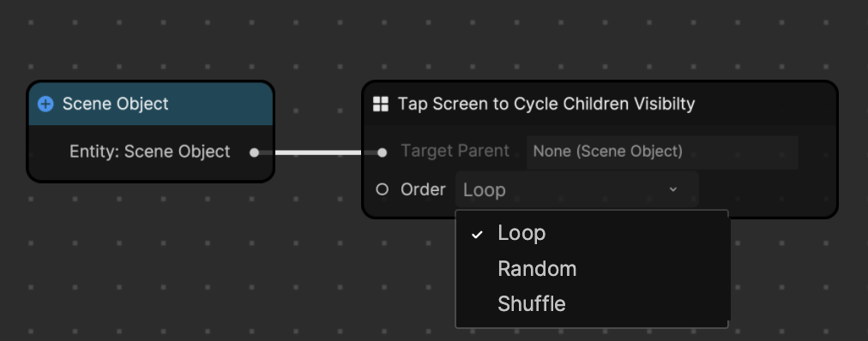
Task: Open the Order dropdown showing Loop
Action: [x=577, y=189]
